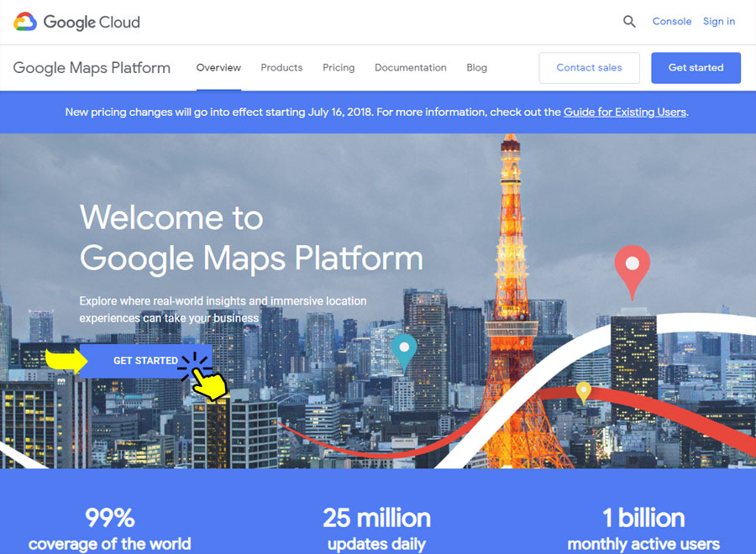This screenshot has height=554, width=756.
Task: Click the Google Cloud logo
Action: pos(76,22)
